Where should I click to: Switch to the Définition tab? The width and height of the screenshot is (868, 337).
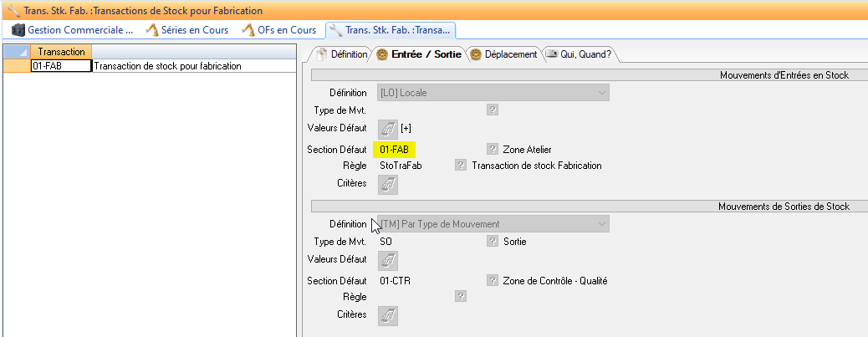pos(341,54)
